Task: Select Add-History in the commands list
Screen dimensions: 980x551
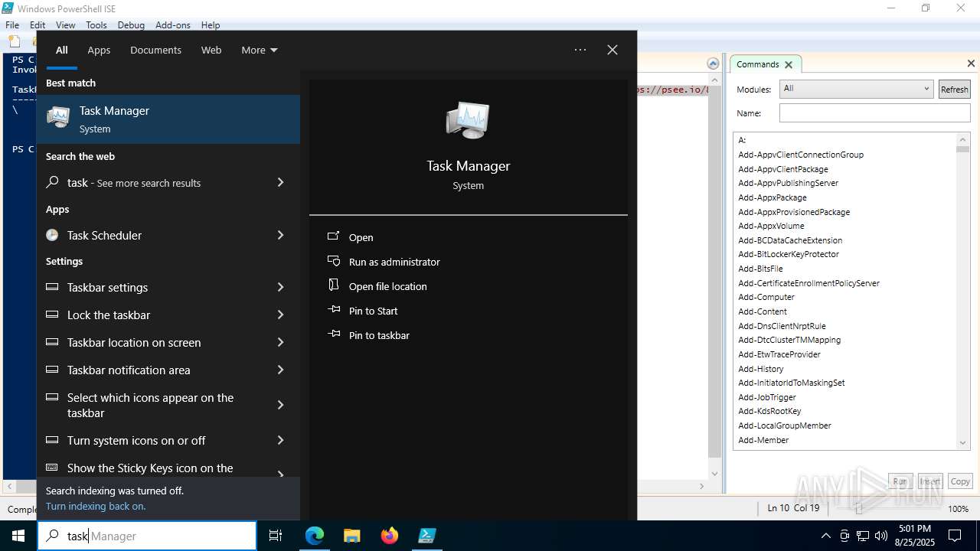Action: [x=761, y=369]
